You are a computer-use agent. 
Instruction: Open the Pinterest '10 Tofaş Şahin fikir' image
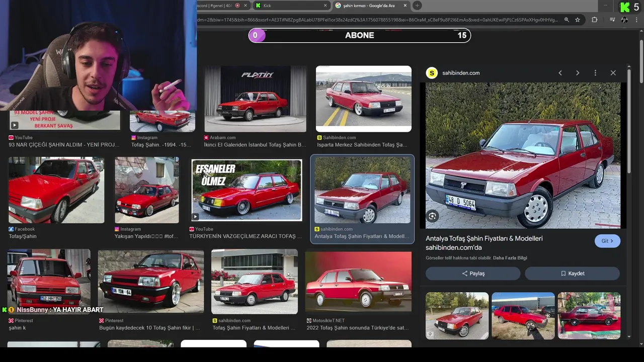(x=151, y=282)
